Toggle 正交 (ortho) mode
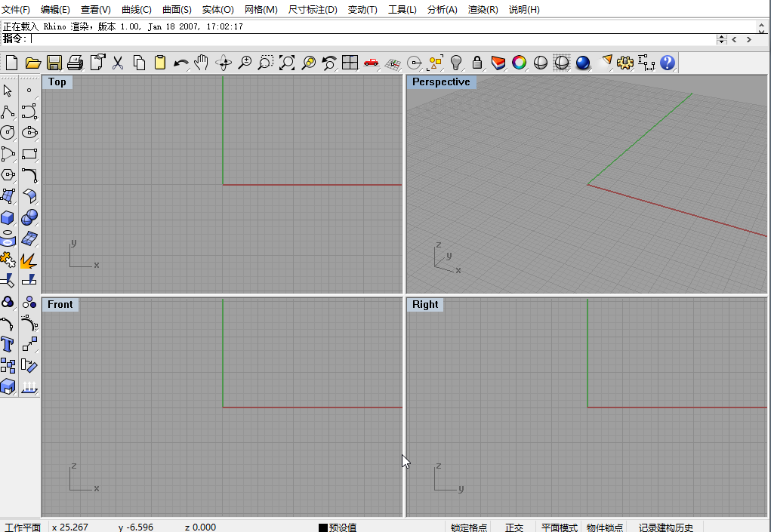Screen dimensions: 771x532 tap(514, 527)
